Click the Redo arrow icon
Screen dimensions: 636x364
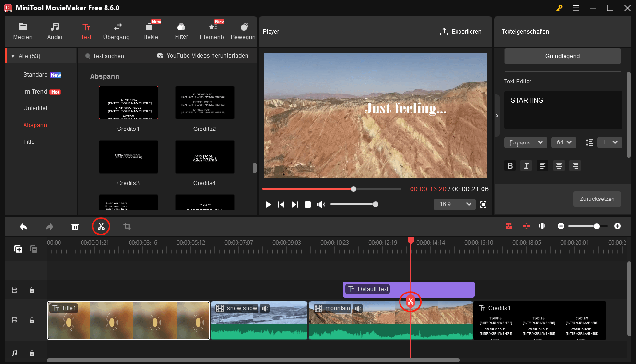click(49, 226)
